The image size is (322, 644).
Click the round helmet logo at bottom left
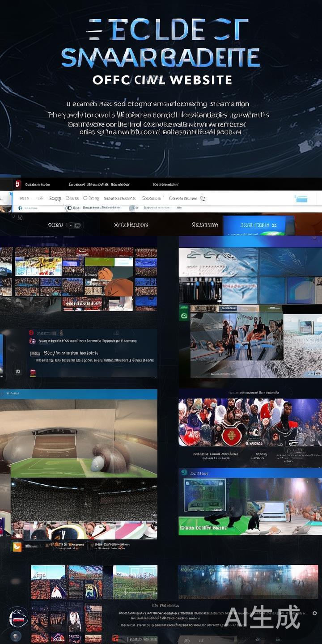click(x=18, y=618)
